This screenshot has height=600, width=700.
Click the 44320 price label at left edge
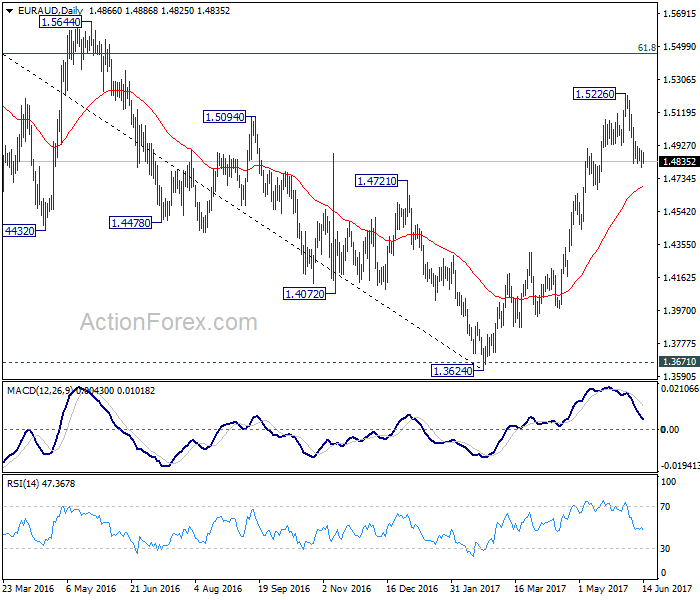coord(19,231)
